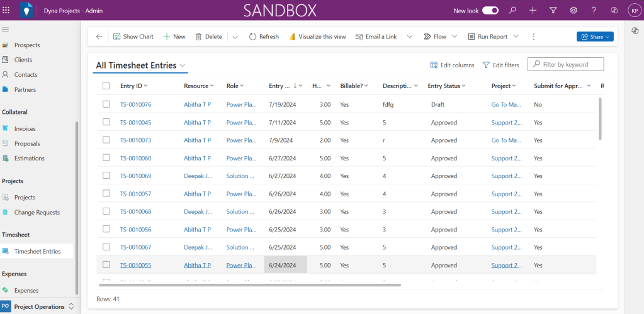Collapse the sidebar with hamburger icon
Image resolution: width=644 pixels, height=314 pixels.
[x=6, y=30]
